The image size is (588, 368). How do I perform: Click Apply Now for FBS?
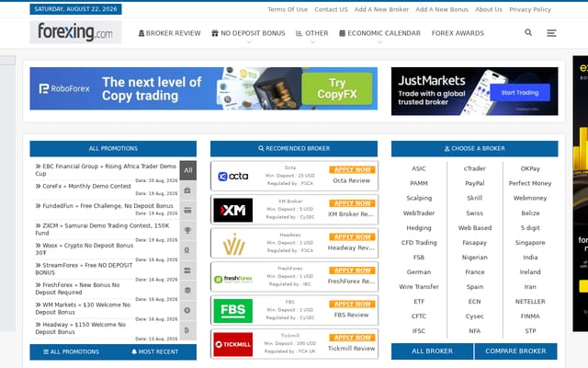(x=352, y=305)
